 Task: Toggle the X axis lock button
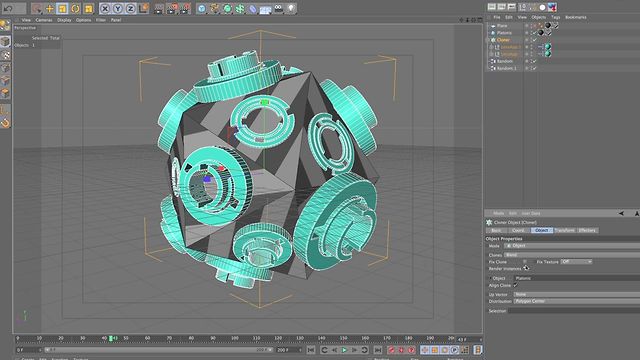coord(104,9)
